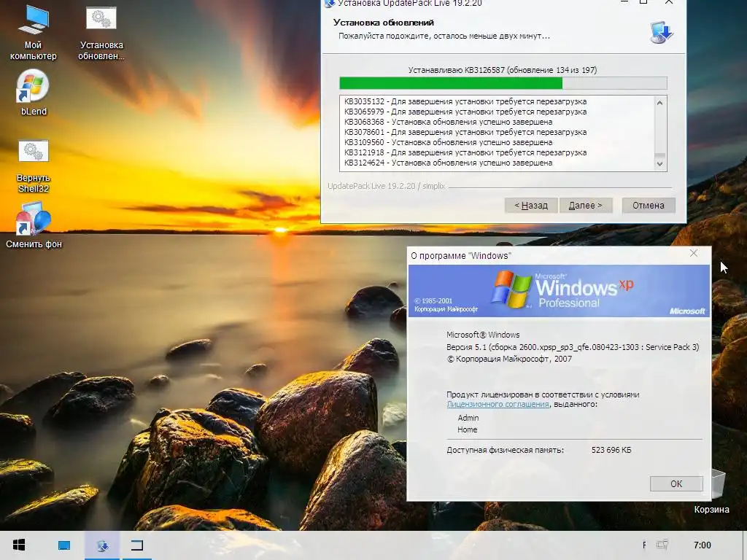Click the Home organization name
747x560 pixels.
[x=468, y=429]
